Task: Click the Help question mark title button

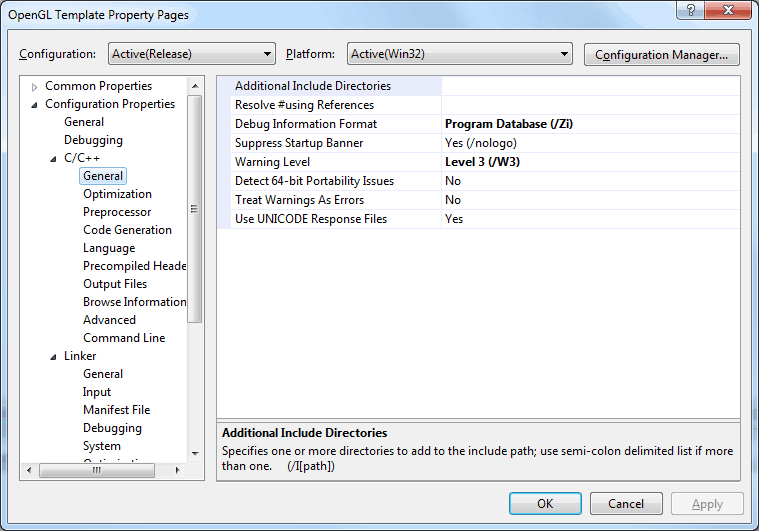Action: coord(690,10)
